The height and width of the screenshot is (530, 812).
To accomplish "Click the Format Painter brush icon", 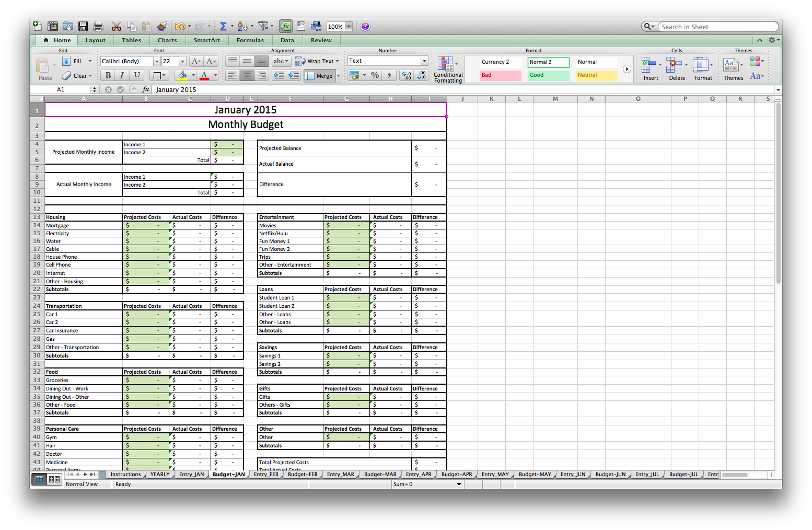I will coord(162,26).
